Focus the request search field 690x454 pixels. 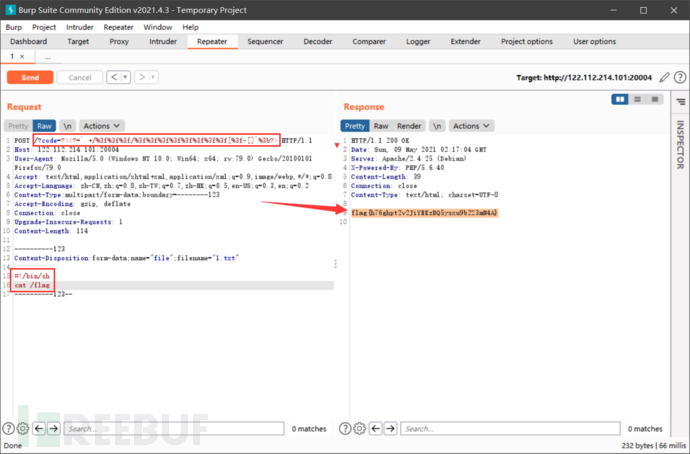pyautogui.click(x=174, y=428)
